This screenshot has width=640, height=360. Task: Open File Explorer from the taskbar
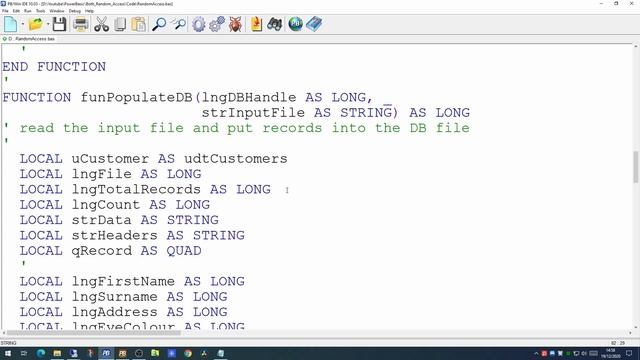57,353
